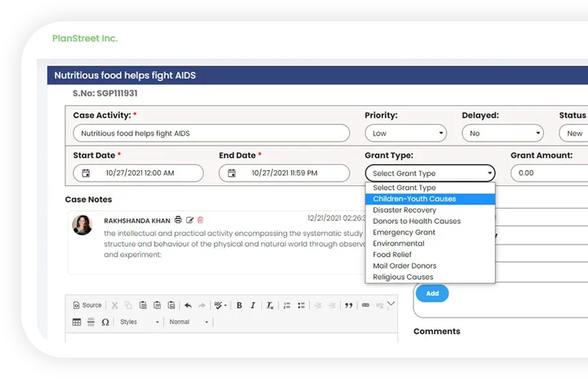Screen dimensions: 588x379
Task: Apply italic formatting in editor
Action: [x=253, y=306]
